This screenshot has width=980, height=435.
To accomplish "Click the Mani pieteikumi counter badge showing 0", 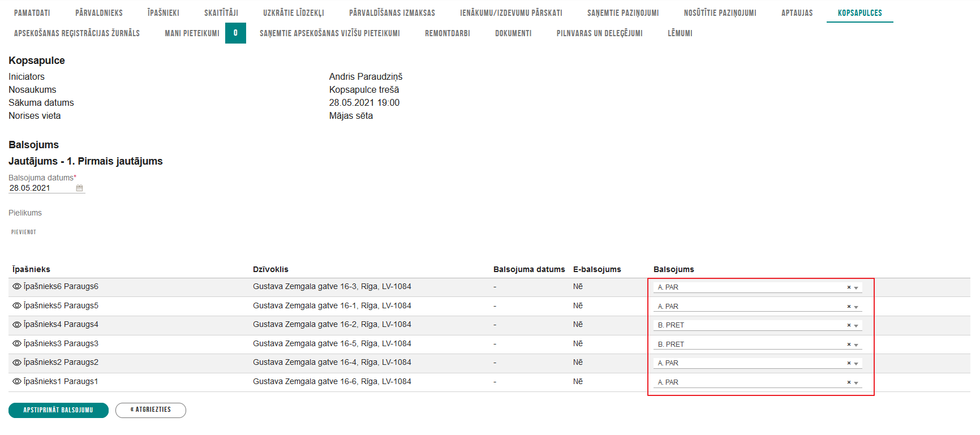I will tap(235, 33).
